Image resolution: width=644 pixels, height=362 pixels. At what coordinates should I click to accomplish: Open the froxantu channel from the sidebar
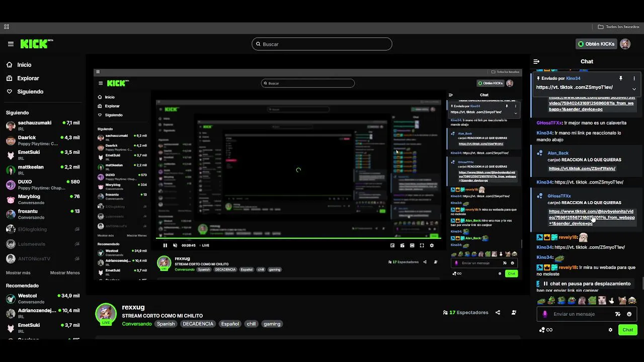click(x=43, y=214)
